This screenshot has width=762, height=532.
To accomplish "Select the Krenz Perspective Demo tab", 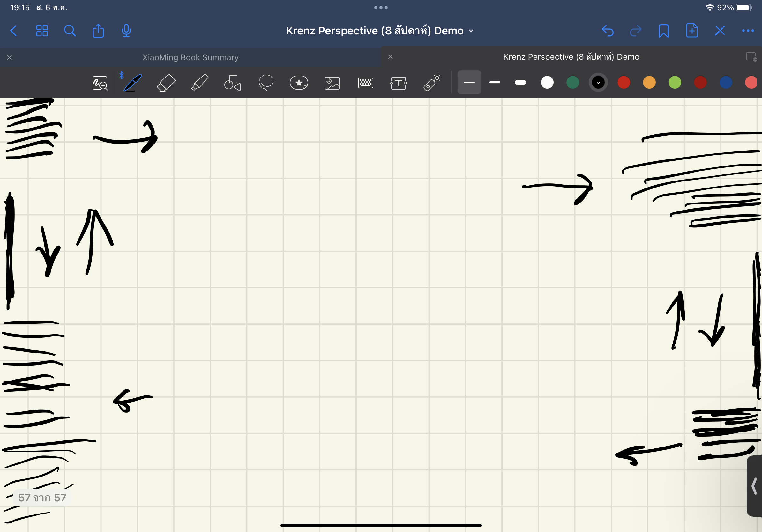I will click(571, 57).
